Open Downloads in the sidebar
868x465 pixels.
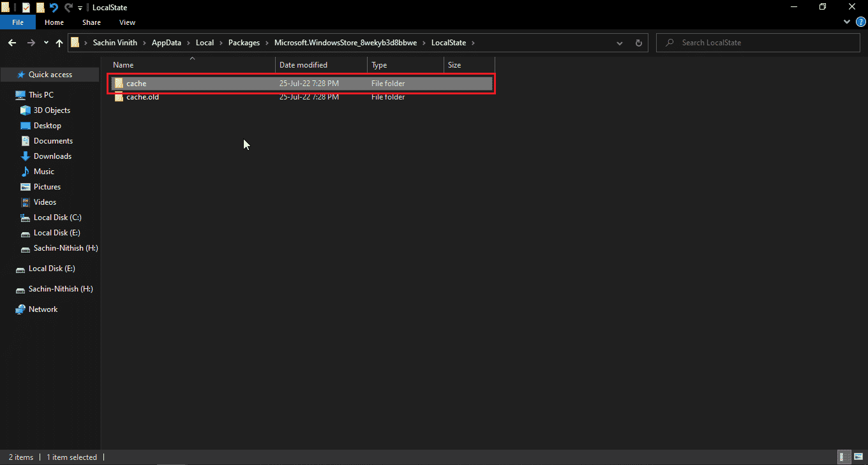coord(52,156)
